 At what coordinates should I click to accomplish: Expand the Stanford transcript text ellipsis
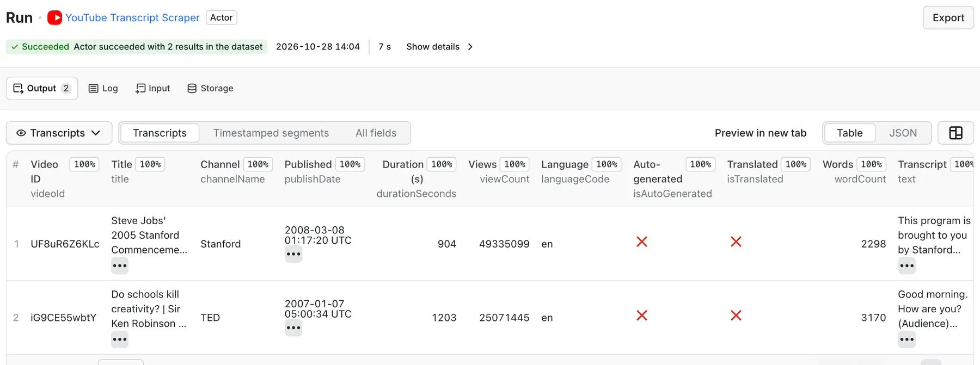pyautogui.click(x=906, y=266)
